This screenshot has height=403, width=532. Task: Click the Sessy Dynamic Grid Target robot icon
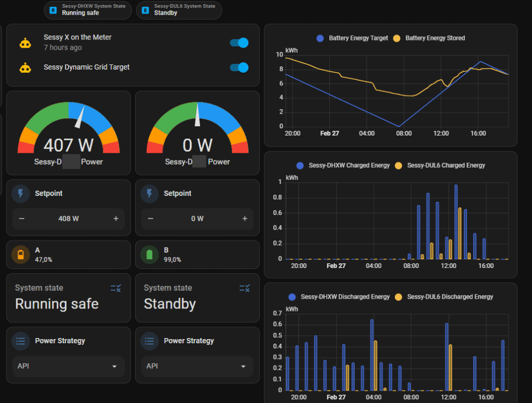(x=25, y=68)
